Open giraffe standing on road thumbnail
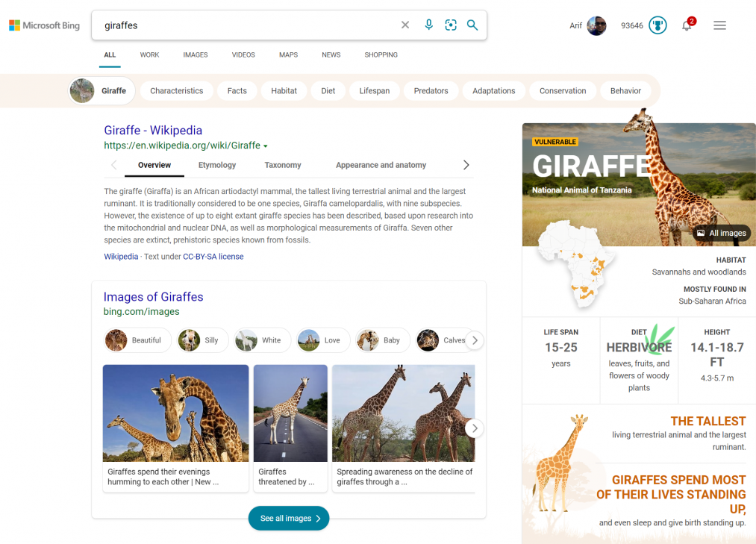The image size is (756, 544). click(290, 413)
